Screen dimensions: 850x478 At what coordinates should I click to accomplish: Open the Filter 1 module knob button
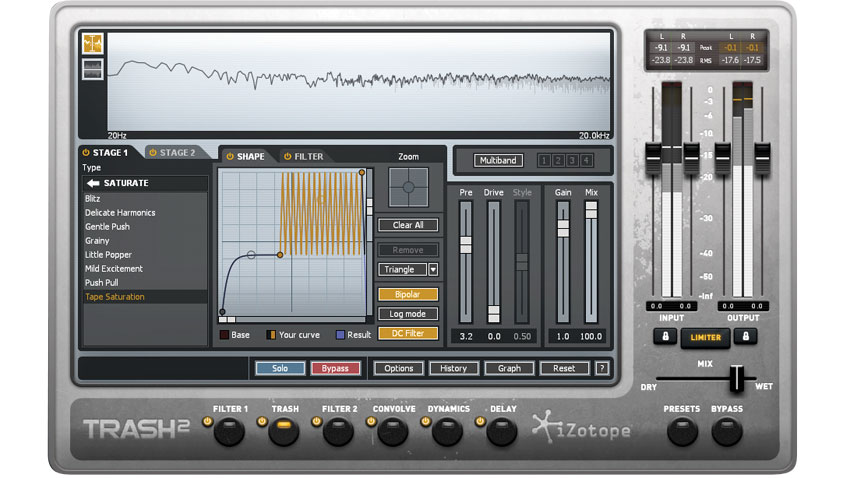[229, 431]
